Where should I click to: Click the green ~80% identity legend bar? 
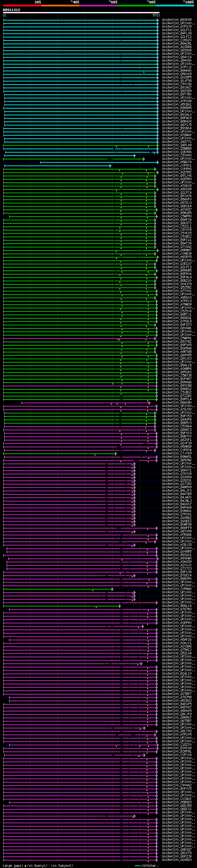pos(137,6)
